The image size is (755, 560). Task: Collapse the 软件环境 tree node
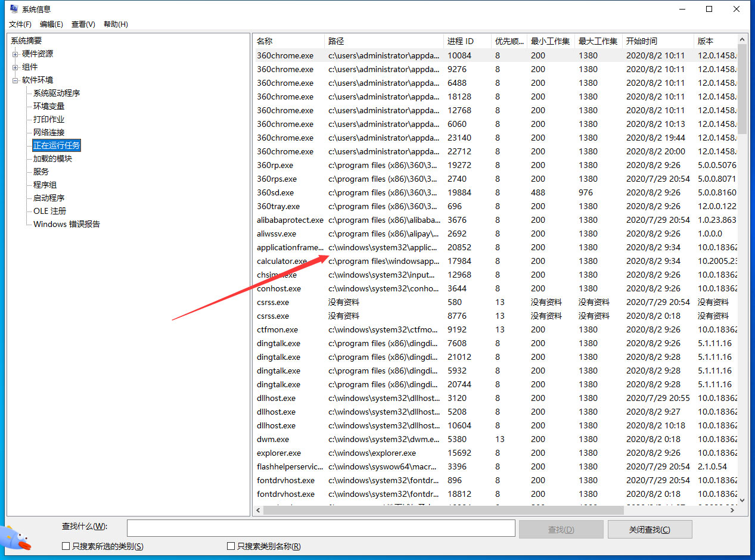point(15,80)
